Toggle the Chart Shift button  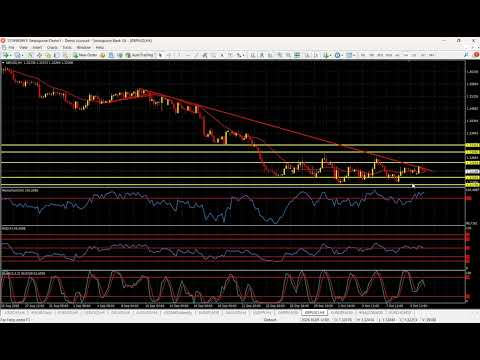pos(316,55)
